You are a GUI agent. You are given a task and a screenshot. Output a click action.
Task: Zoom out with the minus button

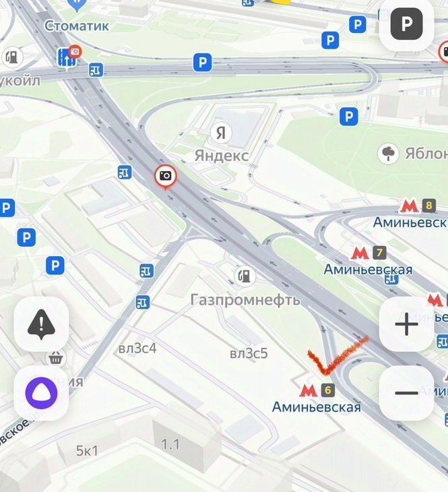[x=407, y=393]
